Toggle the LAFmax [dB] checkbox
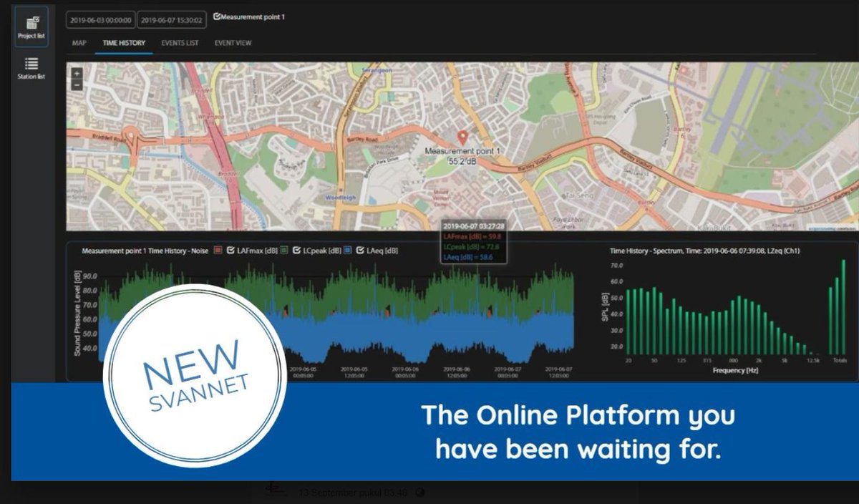This screenshot has width=859, height=504. click(x=230, y=249)
